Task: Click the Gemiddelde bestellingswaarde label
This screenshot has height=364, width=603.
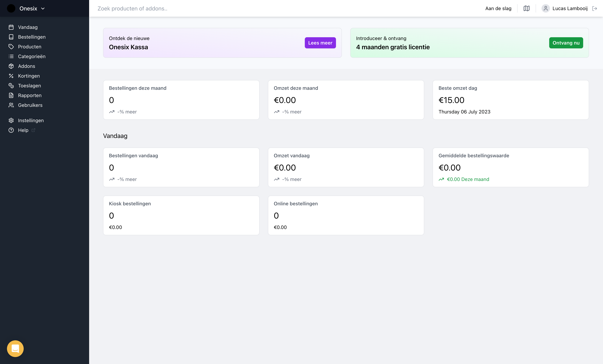Action: coord(473,156)
